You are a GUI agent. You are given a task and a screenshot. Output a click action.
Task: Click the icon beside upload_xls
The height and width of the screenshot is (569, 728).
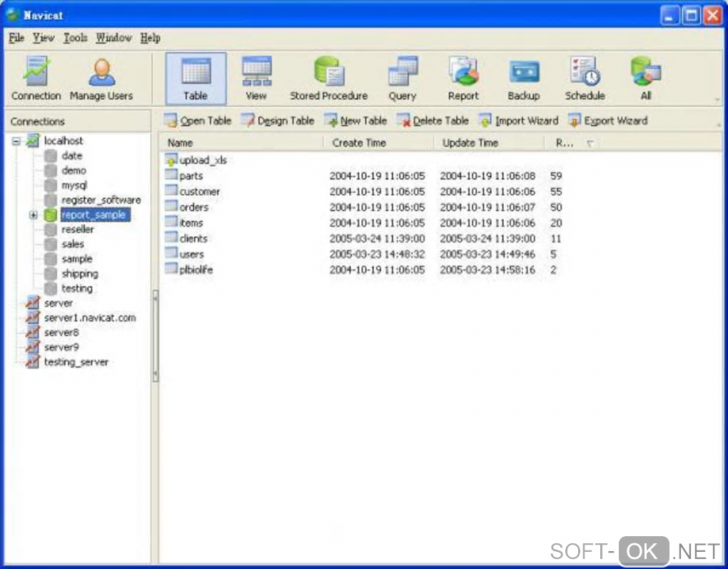(171, 159)
